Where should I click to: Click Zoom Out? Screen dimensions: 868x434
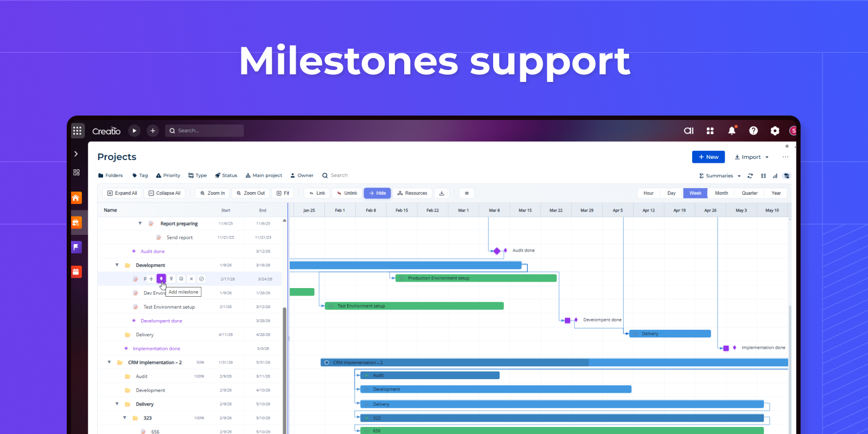[x=251, y=193]
